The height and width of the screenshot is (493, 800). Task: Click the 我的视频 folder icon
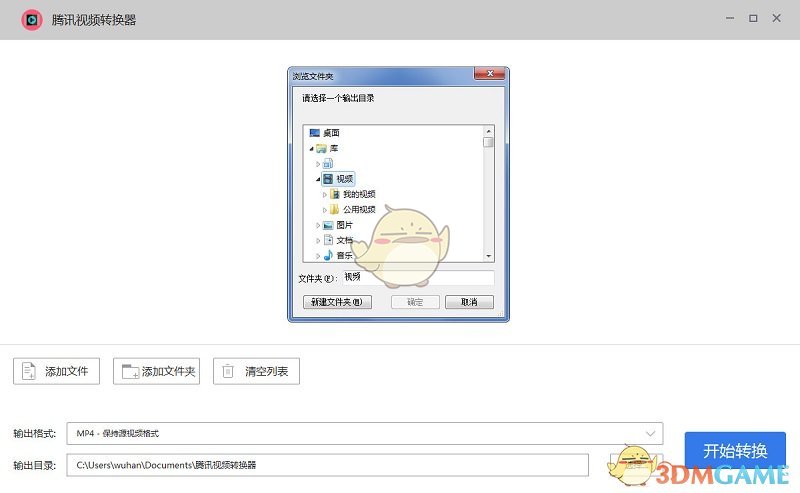point(335,194)
